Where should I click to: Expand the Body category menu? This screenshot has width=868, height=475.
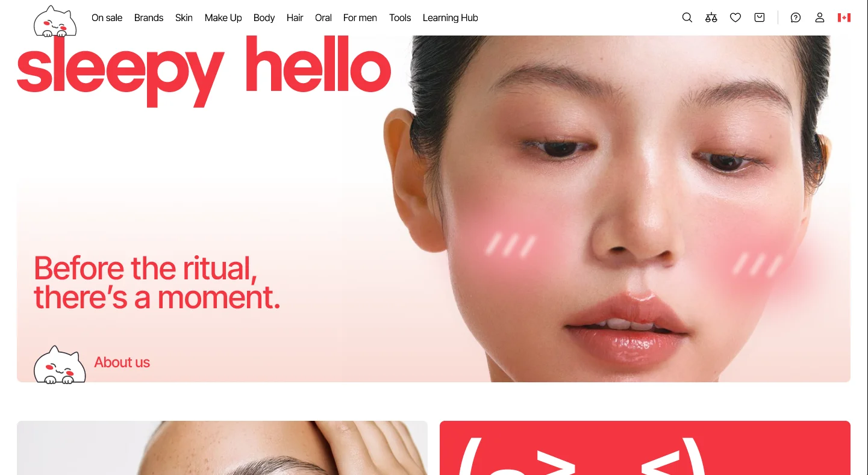pos(264,18)
